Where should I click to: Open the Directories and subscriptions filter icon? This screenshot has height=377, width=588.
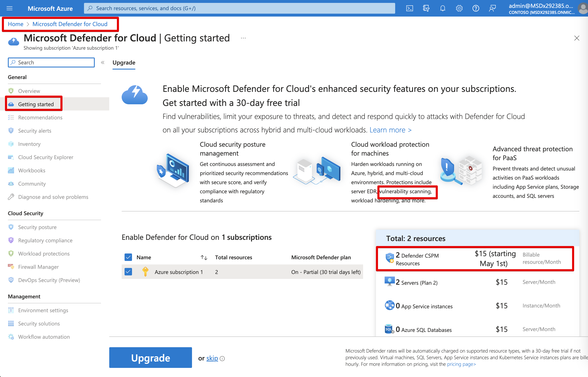pyautogui.click(x=426, y=8)
